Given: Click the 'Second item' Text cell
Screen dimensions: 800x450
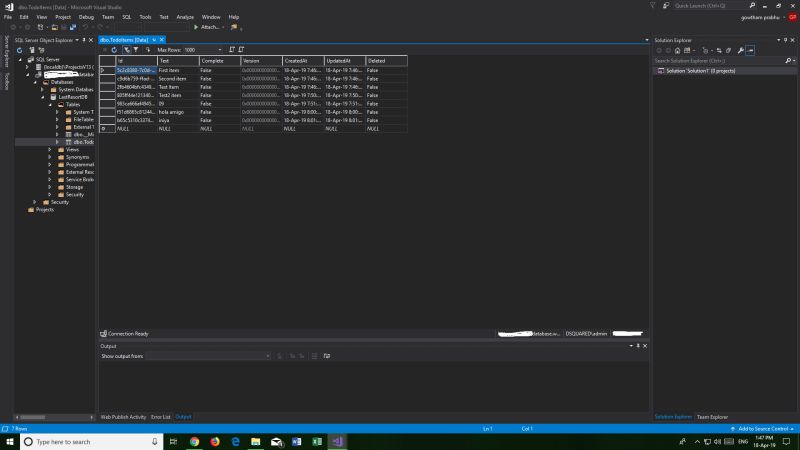Looking at the screenshot, I should click(179, 79).
